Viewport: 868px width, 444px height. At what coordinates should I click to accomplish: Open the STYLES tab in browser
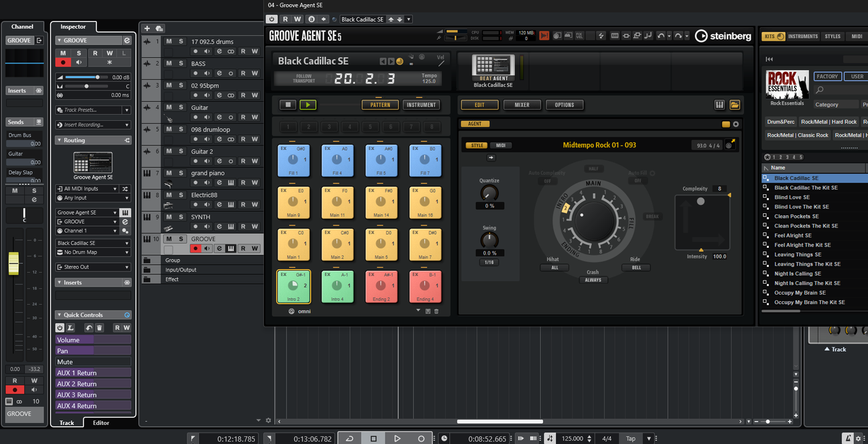(x=833, y=36)
